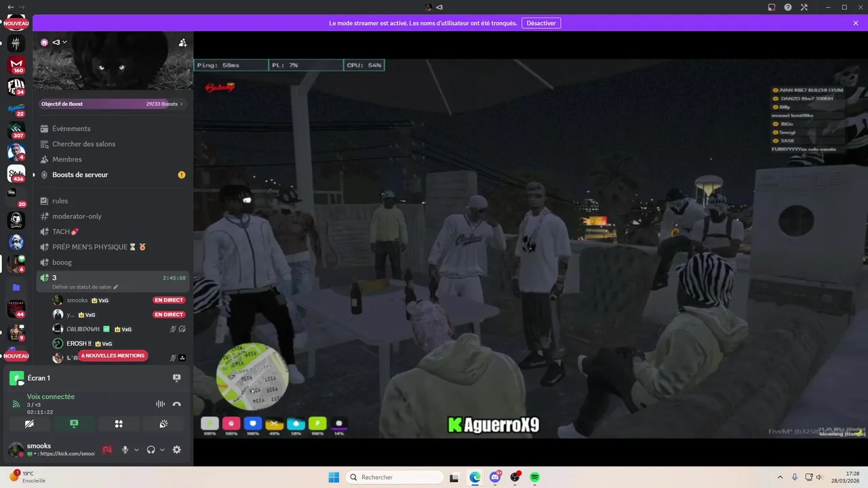Watch y... EN DIRECT stream
The image size is (868, 488).
click(169, 314)
